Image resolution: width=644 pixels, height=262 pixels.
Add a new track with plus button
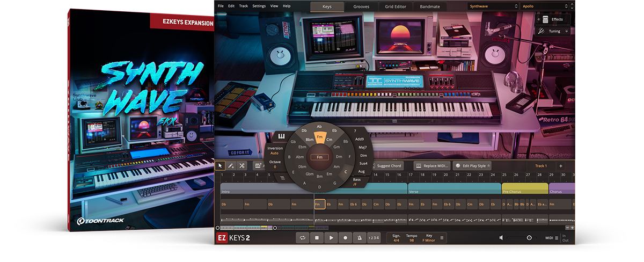(561, 166)
